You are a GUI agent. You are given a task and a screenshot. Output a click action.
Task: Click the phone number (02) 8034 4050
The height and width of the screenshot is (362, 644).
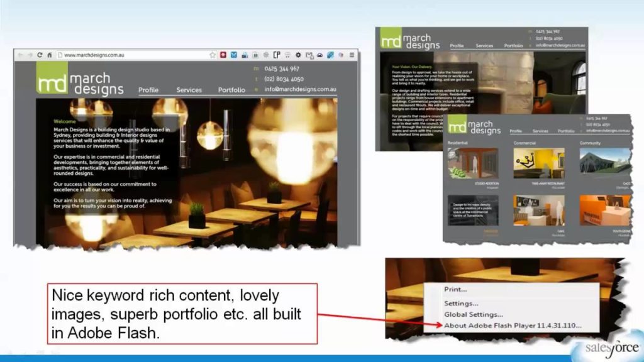pos(284,79)
